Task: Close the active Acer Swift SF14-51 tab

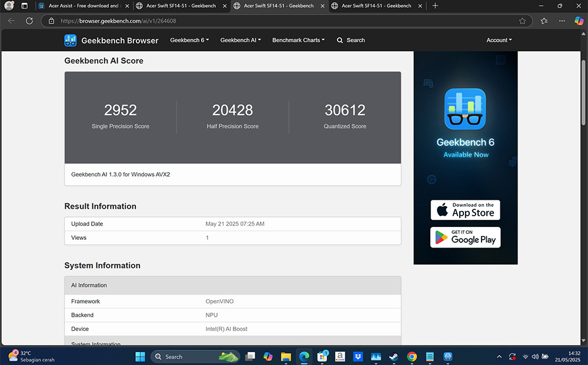Action: click(322, 6)
